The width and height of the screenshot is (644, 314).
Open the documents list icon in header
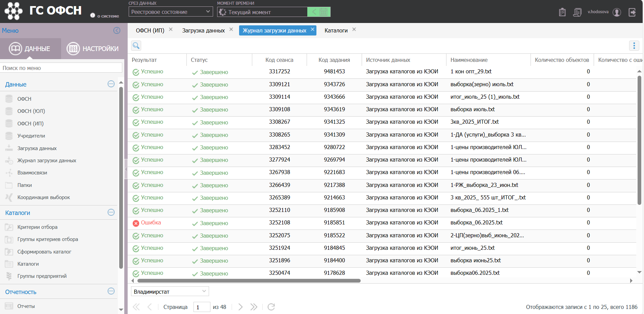point(577,12)
